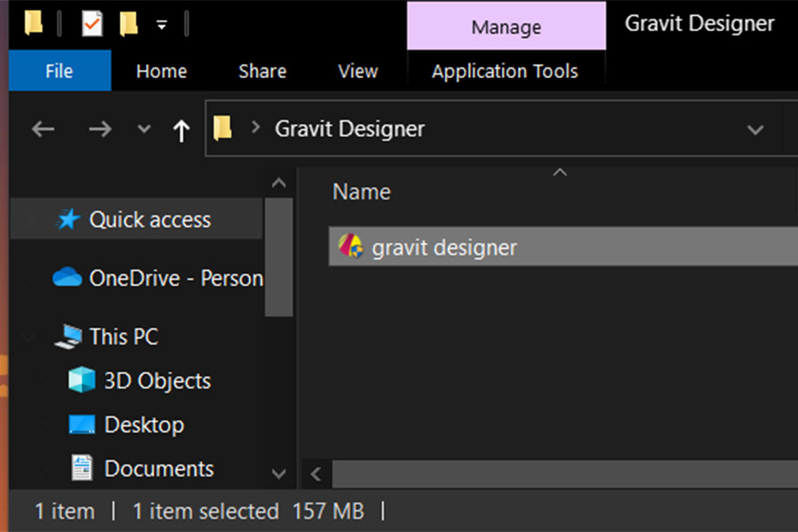Open the Application Tools tab
Image resolution: width=798 pixels, height=532 pixels.
click(x=505, y=71)
